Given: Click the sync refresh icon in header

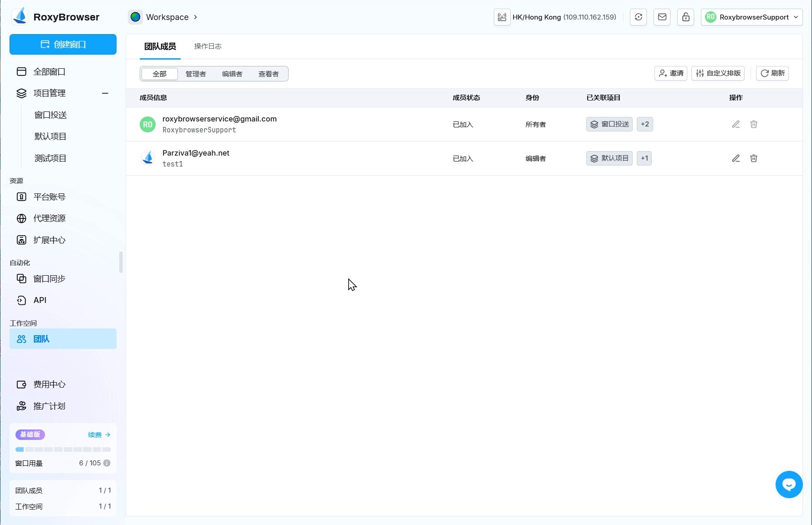Looking at the screenshot, I should (x=639, y=17).
